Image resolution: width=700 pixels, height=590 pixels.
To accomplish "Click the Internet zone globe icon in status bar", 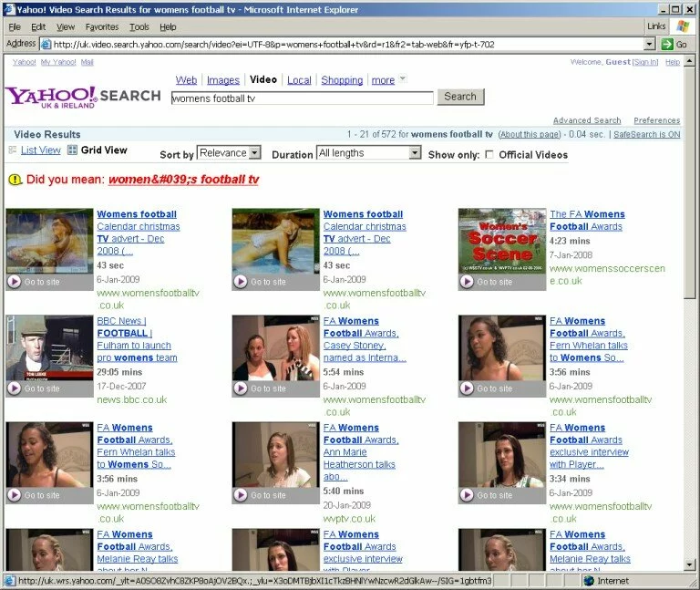I will 590,581.
